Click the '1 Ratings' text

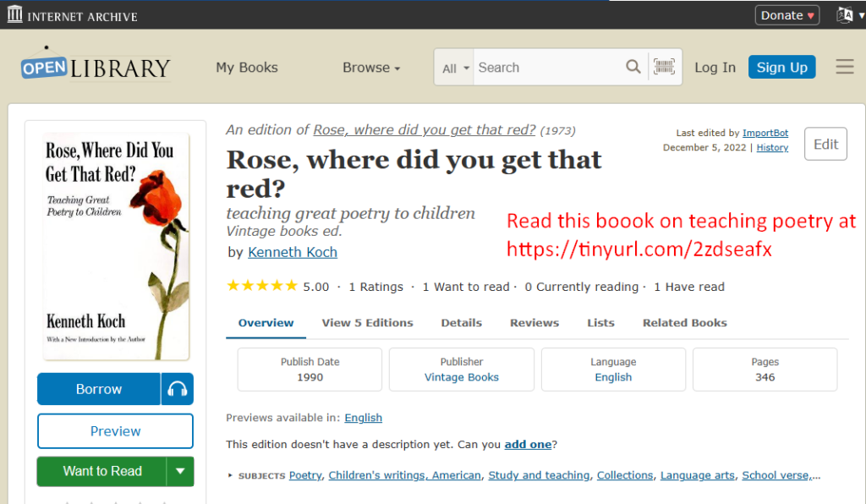click(376, 287)
